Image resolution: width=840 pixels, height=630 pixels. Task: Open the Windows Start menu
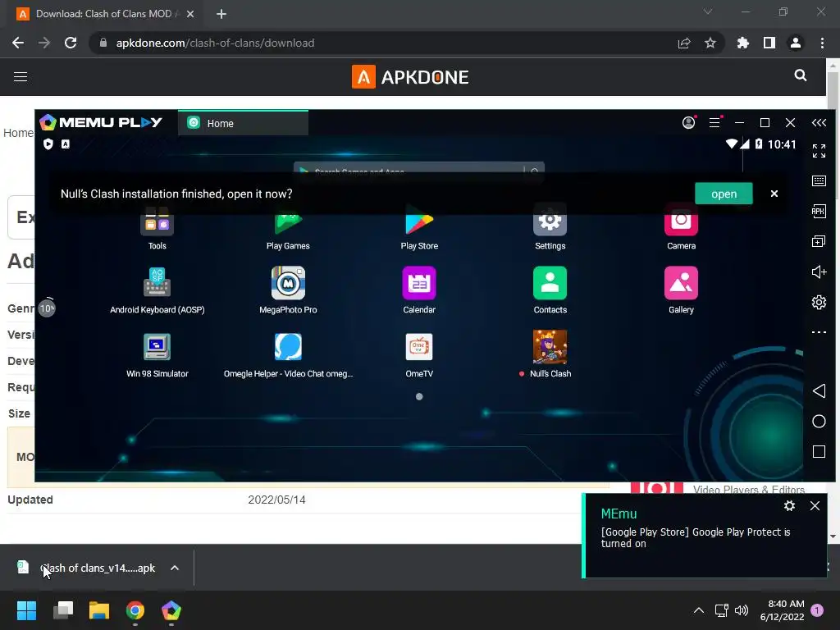[26, 610]
